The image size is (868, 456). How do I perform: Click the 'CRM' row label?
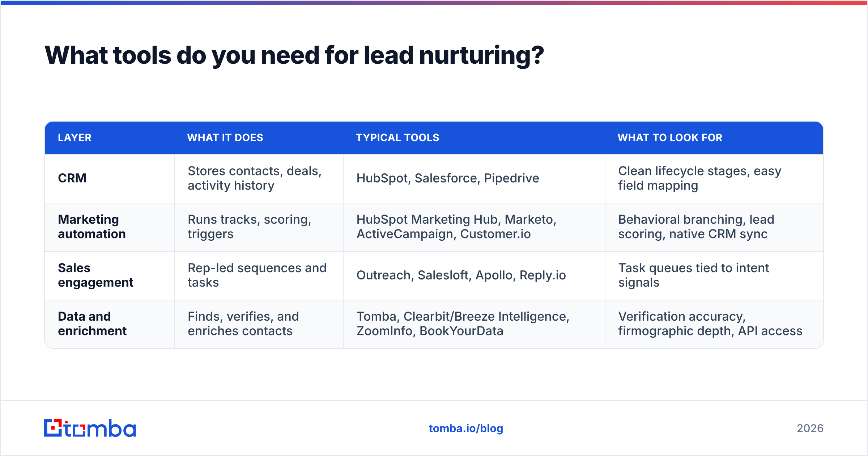tap(72, 178)
